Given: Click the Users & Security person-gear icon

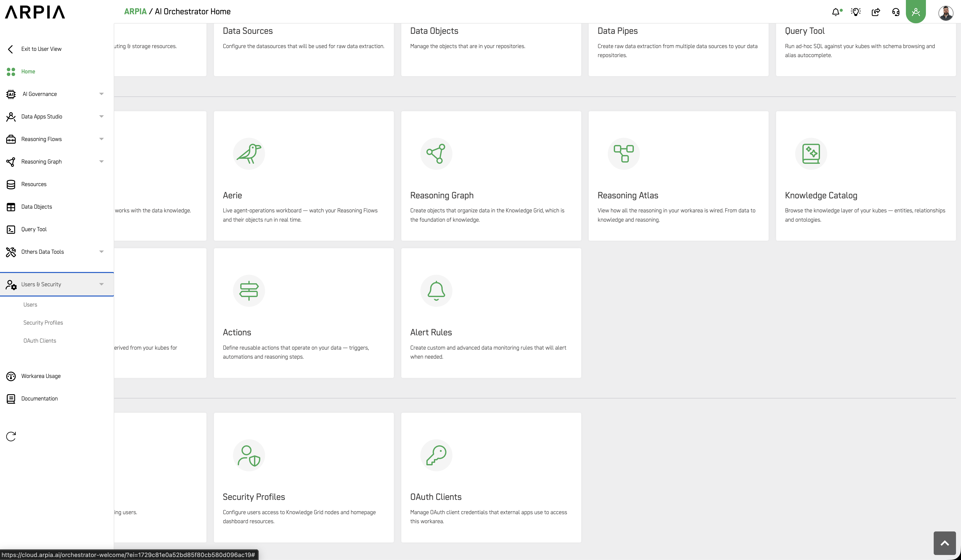Looking at the screenshot, I should [11, 285].
